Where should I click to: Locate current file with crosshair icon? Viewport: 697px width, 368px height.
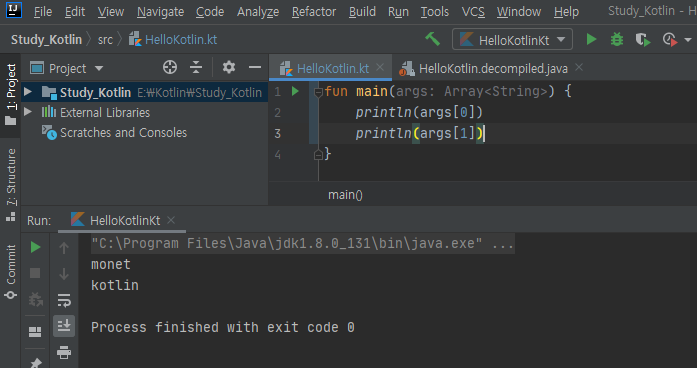coord(170,67)
